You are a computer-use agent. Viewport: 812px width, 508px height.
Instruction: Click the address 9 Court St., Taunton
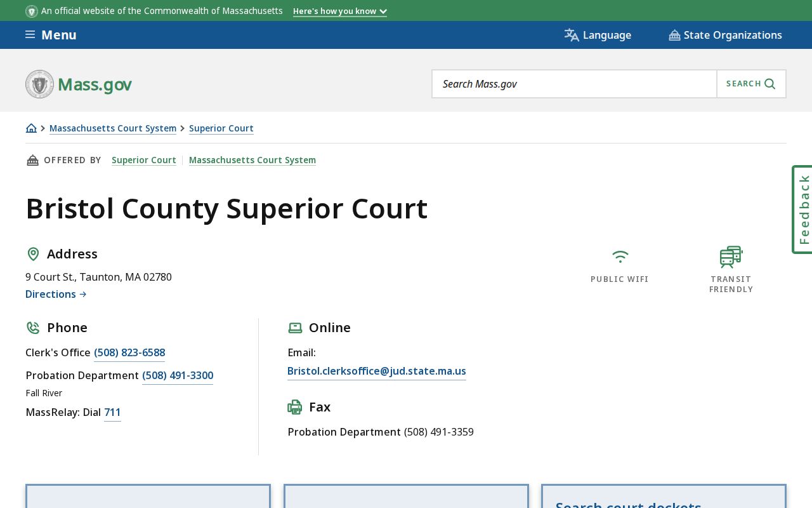tap(98, 277)
